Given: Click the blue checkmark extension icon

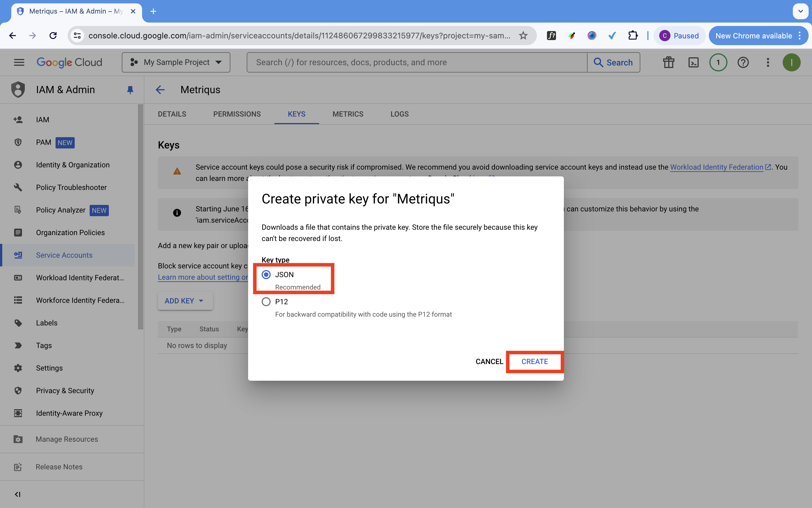Looking at the screenshot, I should 612,36.
